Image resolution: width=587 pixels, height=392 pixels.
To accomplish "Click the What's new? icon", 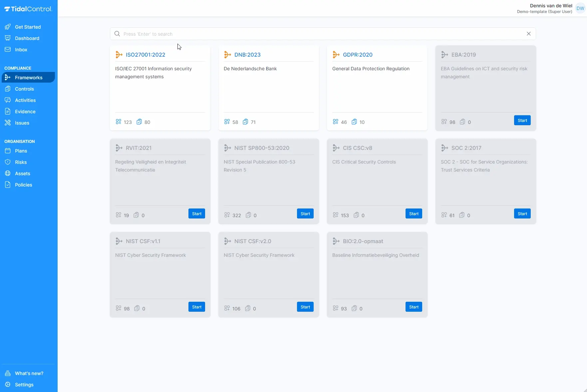I will (x=8, y=373).
